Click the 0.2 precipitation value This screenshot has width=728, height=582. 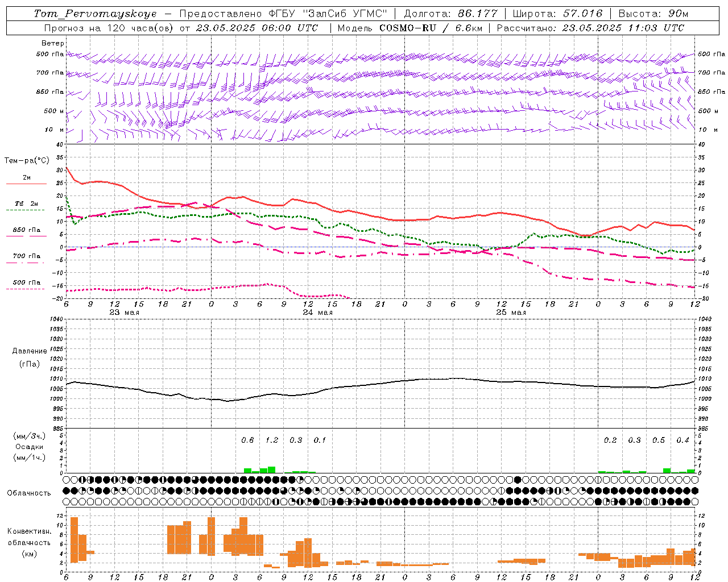tap(610, 440)
